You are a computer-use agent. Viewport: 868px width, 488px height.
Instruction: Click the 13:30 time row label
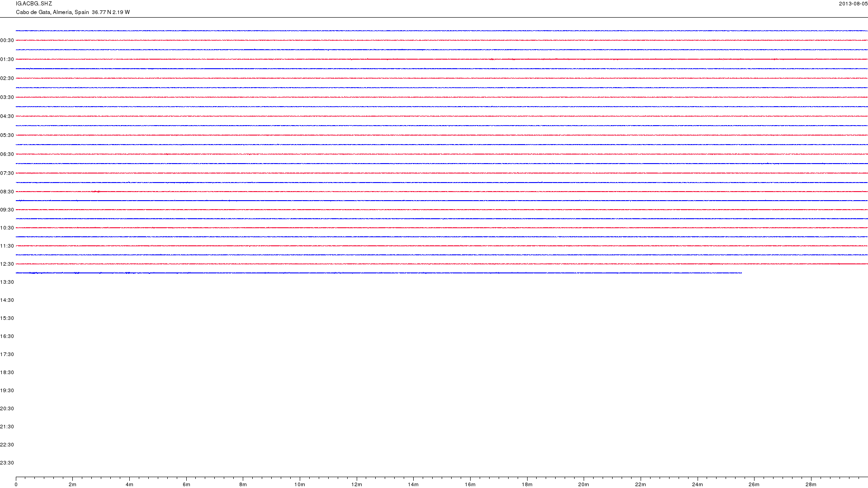point(7,282)
